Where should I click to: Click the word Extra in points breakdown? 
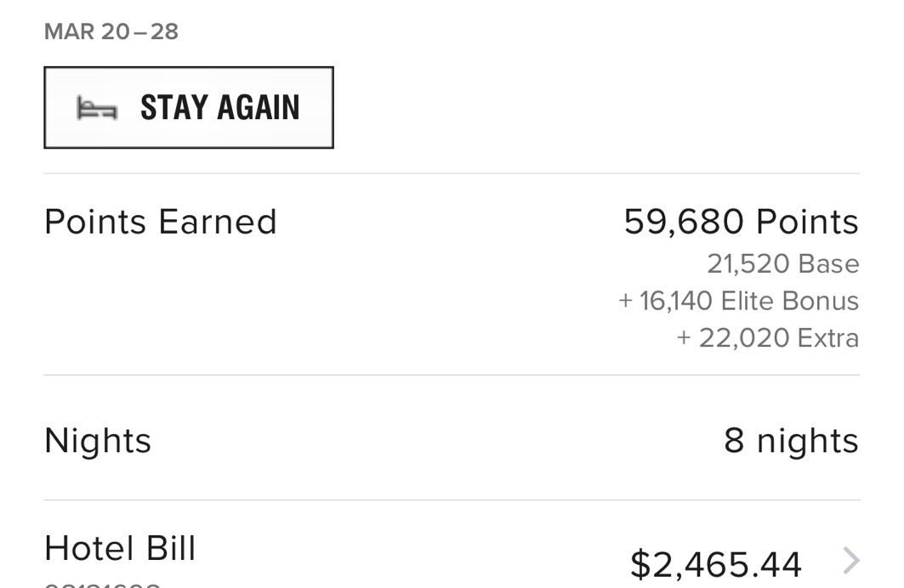click(x=828, y=337)
